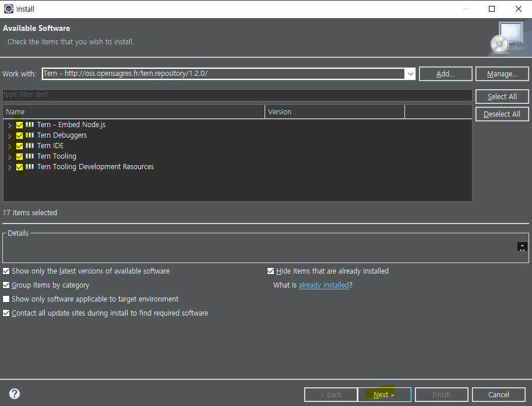Open the already installed link

point(323,285)
